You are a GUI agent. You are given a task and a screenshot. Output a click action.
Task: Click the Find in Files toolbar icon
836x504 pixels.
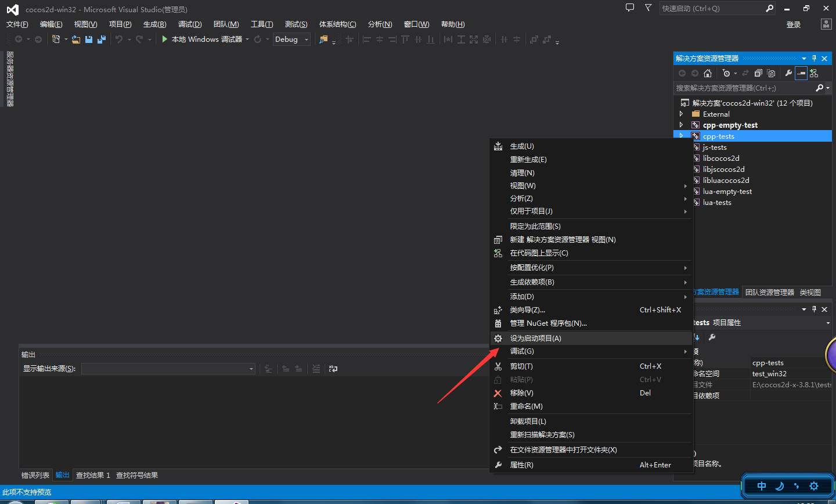coord(324,39)
